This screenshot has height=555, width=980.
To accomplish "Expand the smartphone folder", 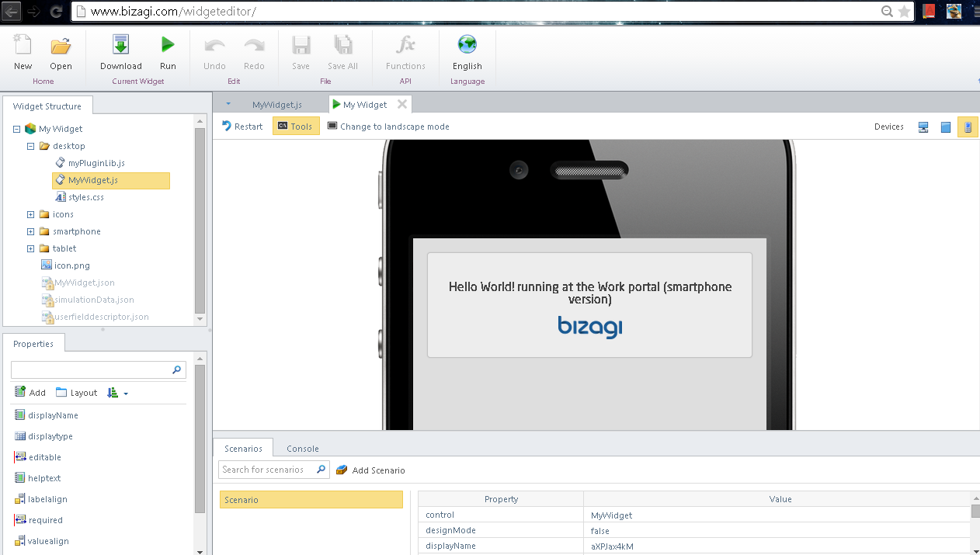I will pyautogui.click(x=31, y=231).
